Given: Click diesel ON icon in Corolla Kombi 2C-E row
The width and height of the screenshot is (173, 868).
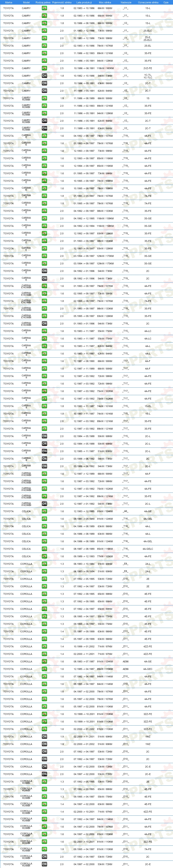Looking at the screenshot, I should pos(44,865).
